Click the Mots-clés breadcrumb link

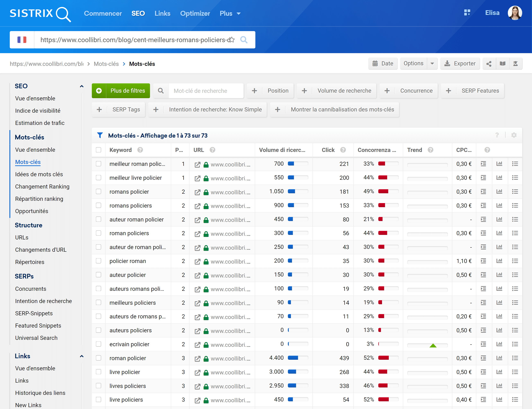(x=106, y=64)
